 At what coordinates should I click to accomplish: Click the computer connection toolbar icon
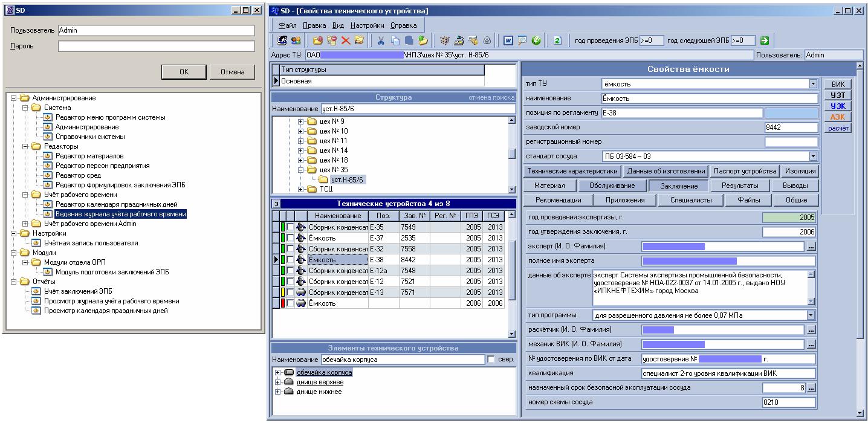(282, 40)
